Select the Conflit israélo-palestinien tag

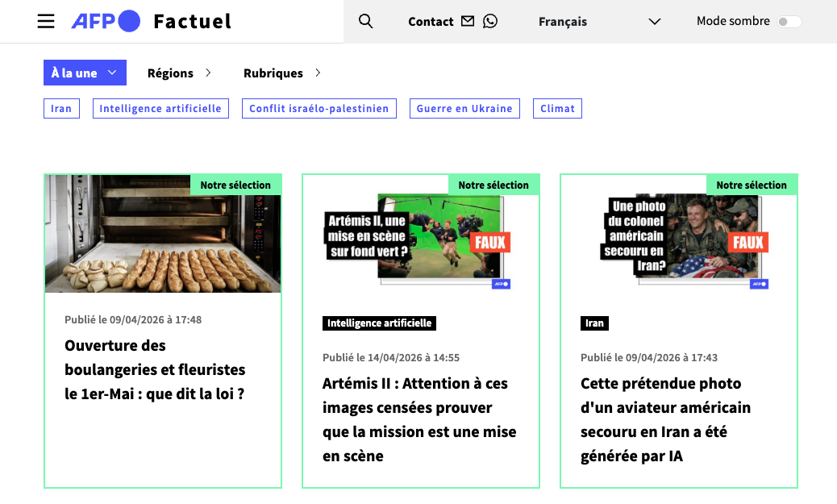tap(319, 108)
